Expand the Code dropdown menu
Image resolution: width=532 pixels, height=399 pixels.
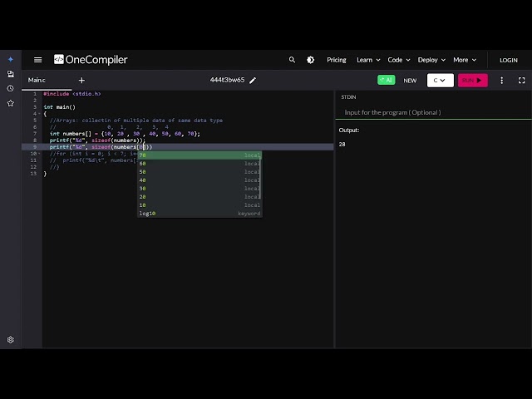click(399, 60)
